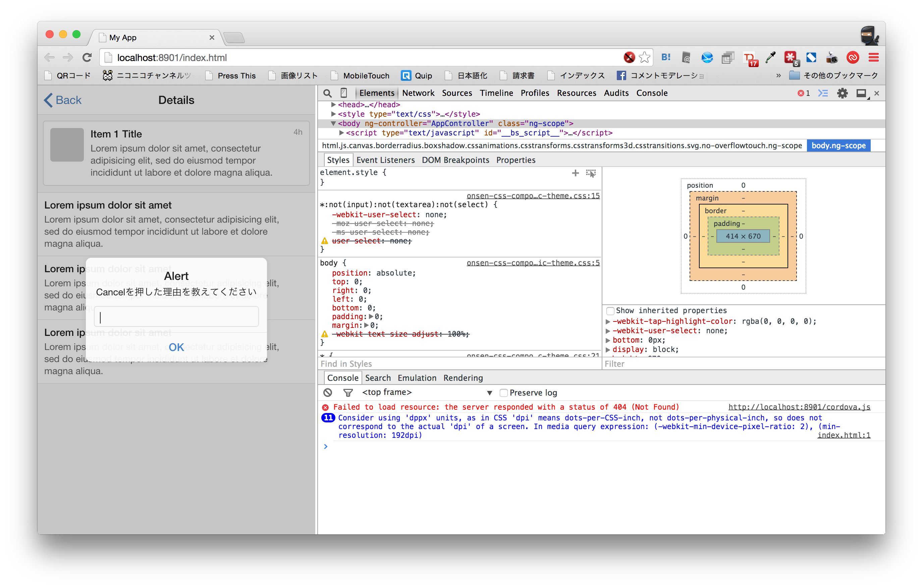Bookmark page with star icon
This screenshot has height=588, width=923.
645,57
